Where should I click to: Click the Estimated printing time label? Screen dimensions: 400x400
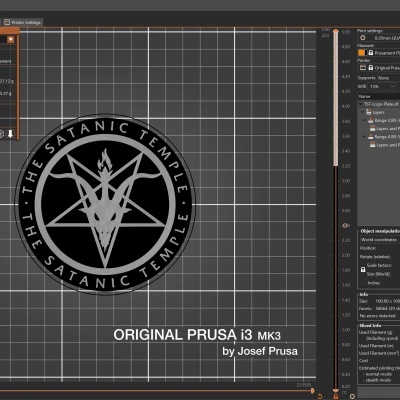tap(379, 368)
